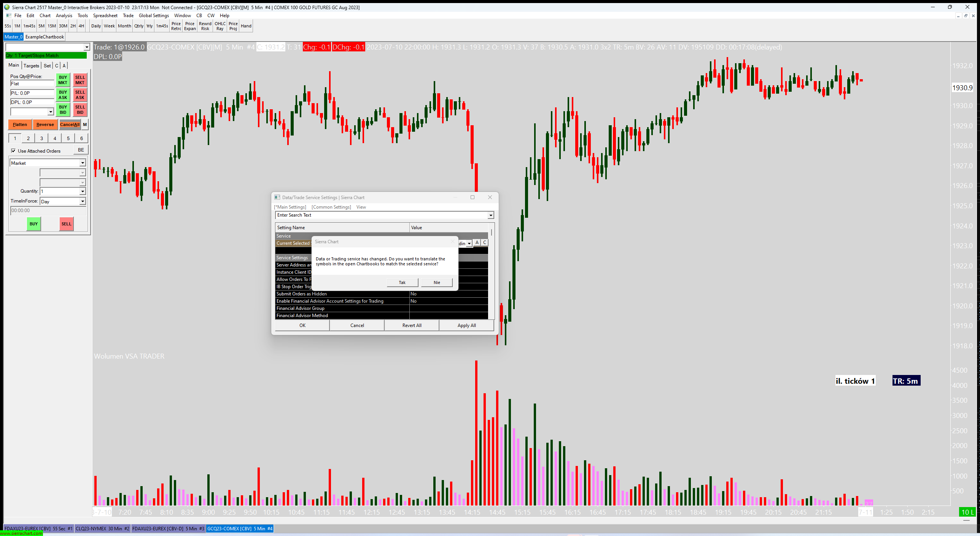Click the Apply All button
Screen dimensions: 980x536
pyautogui.click(x=466, y=325)
